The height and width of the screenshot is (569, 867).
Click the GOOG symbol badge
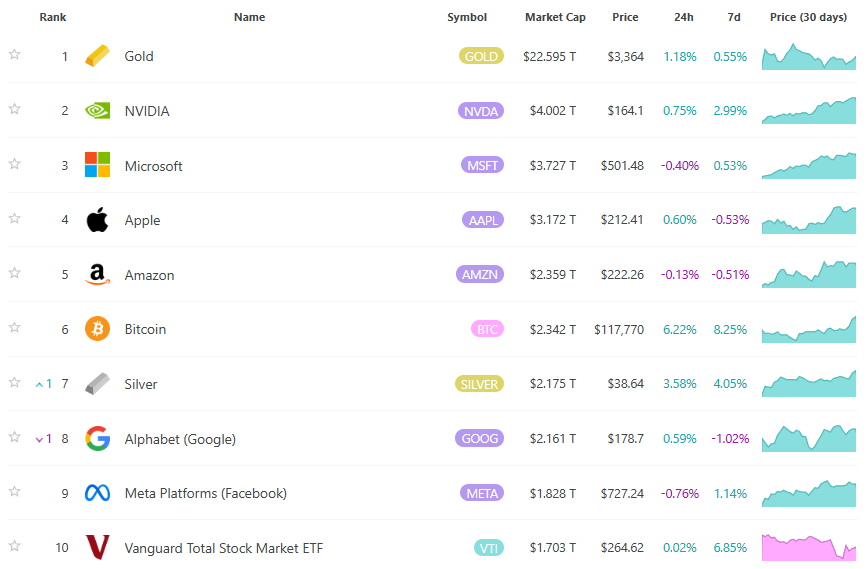tap(479, 439)
